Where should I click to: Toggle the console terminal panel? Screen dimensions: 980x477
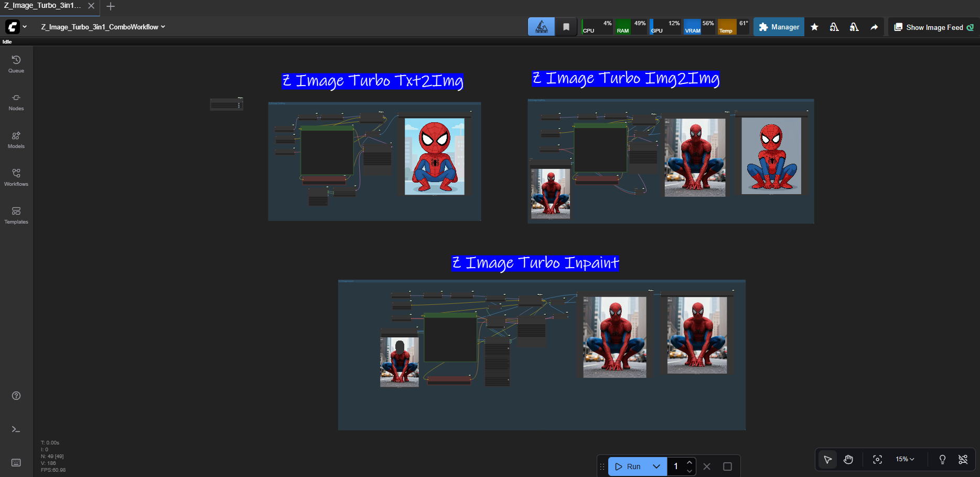click(16, 429)
